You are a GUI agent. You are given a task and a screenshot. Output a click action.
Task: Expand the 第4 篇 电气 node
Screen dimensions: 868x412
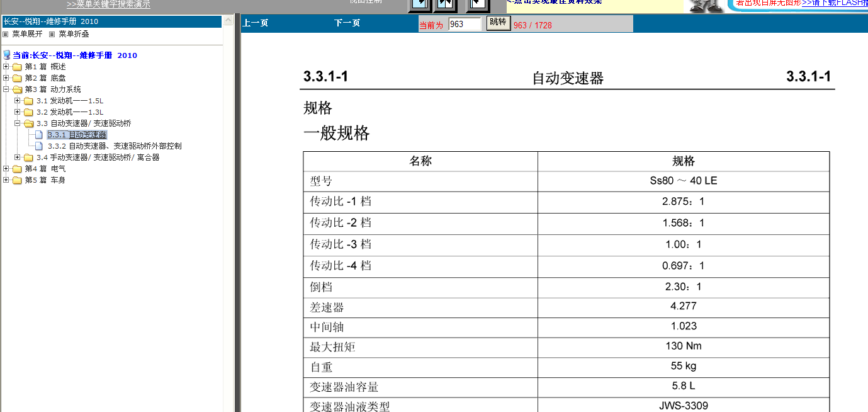coord(6,169)
